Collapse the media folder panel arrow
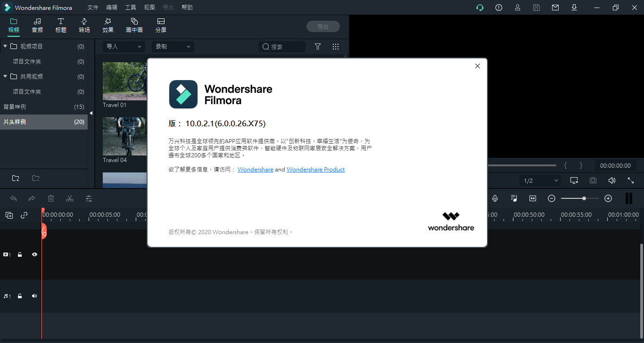644x343 pixels. (91, 113)
